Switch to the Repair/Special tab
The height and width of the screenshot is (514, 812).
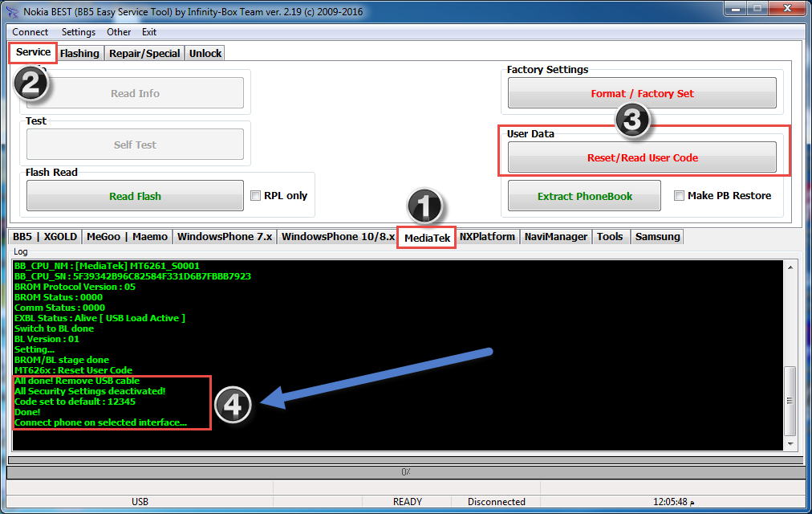pyautogui.click(x=144, y=53)
